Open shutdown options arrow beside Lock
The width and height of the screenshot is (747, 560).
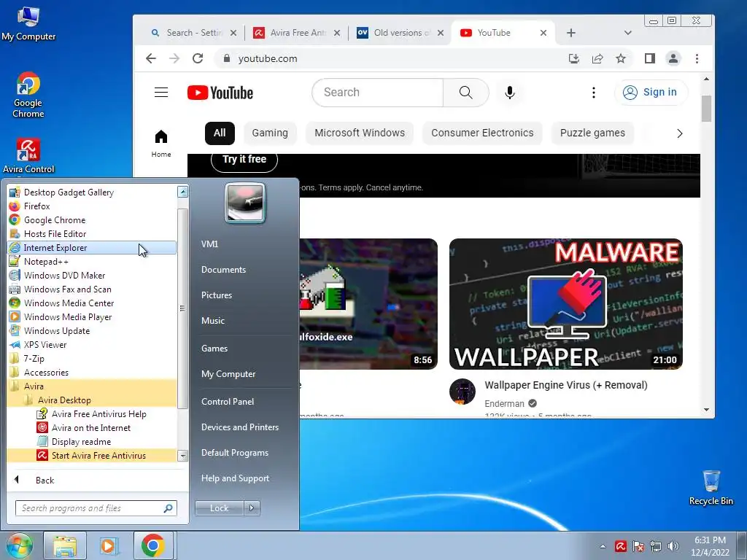(x=252, y=508)
